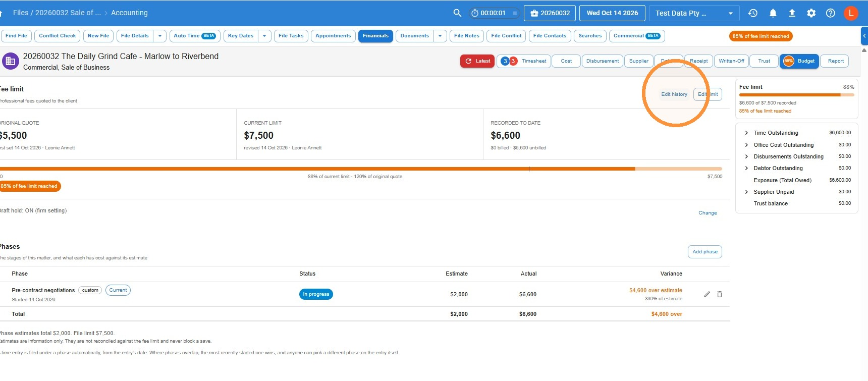Edit the Pre-contract negotiations phase pencil
The image size is (868, 381).
[x=707, y=294]
